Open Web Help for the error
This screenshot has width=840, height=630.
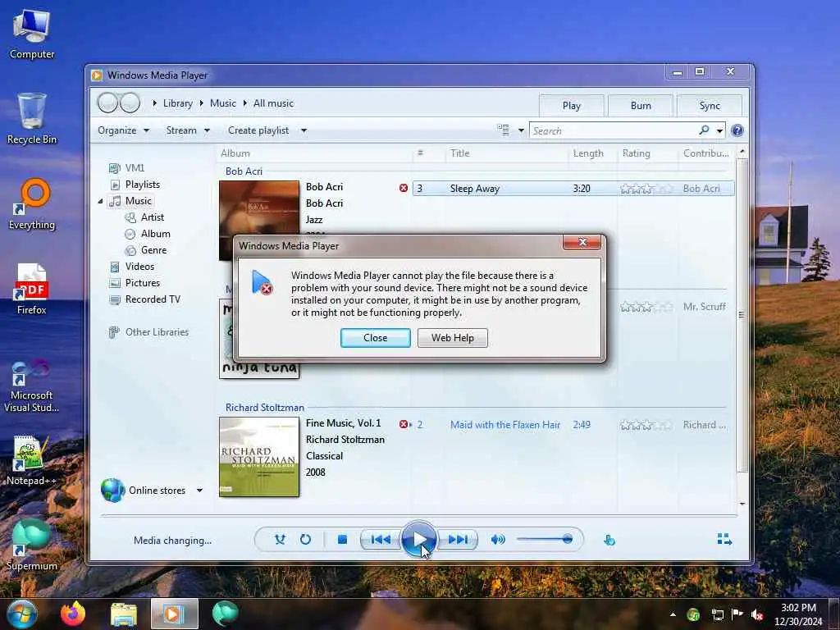coord(452,338)
